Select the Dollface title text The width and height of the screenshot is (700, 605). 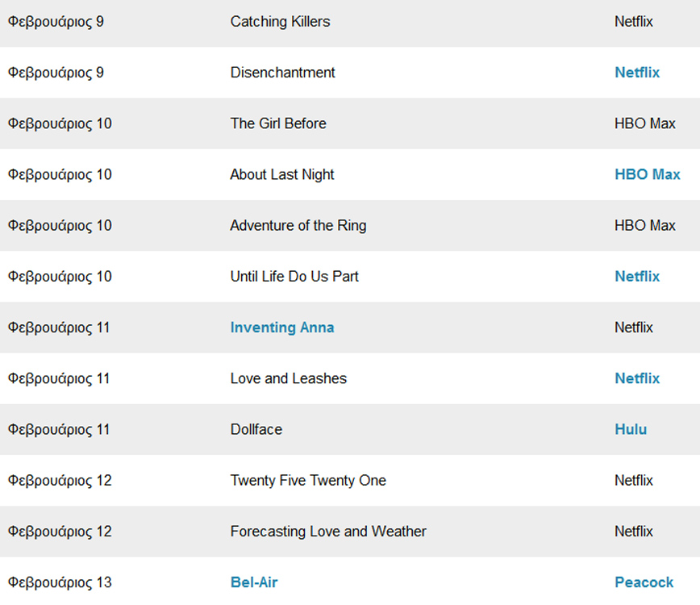(256, 429)
